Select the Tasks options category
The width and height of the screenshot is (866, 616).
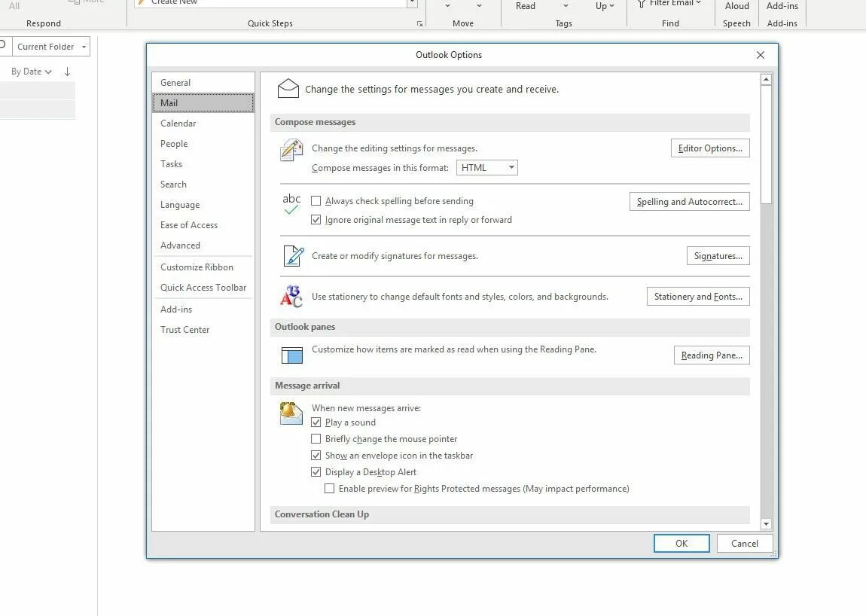coord(203,165)
